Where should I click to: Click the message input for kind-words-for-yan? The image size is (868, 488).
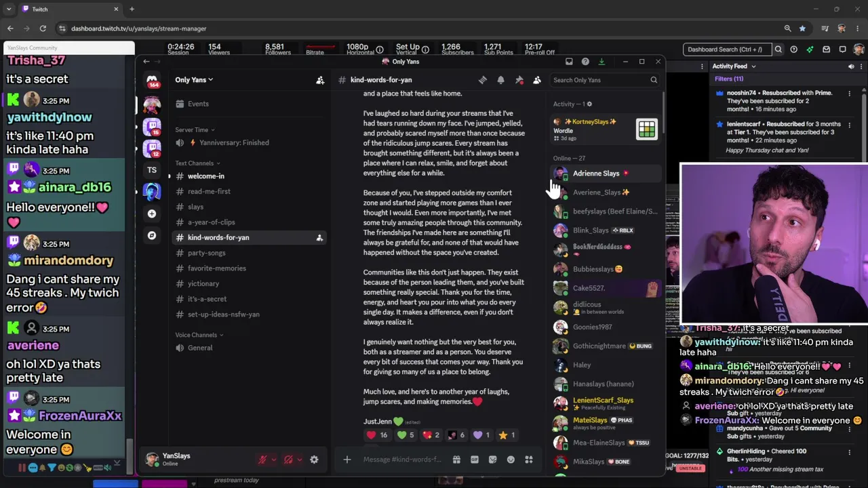coord(402,460)
